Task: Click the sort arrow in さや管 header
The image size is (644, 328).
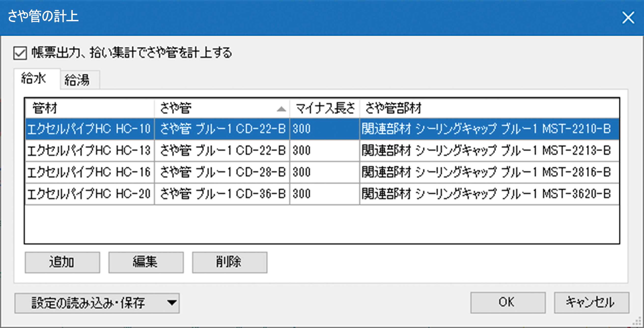Action: point(281,109)
